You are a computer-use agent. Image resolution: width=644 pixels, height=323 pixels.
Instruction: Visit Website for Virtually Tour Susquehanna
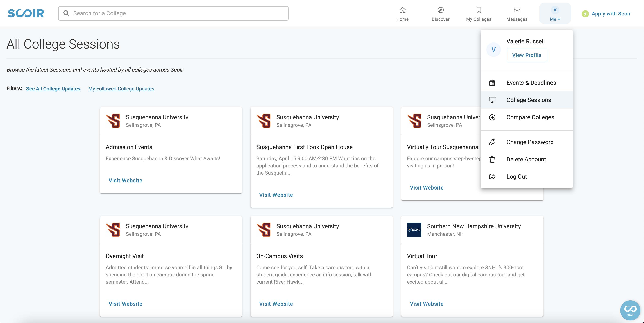[427, 188]
